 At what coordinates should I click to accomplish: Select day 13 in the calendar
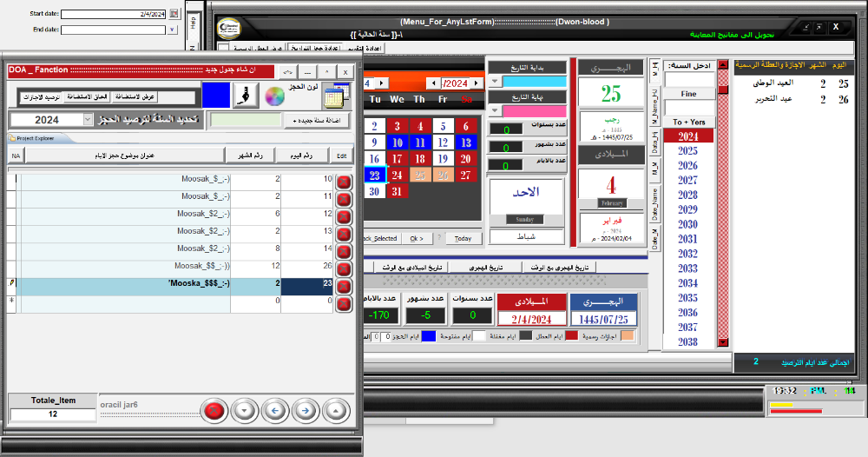(465, 142)
